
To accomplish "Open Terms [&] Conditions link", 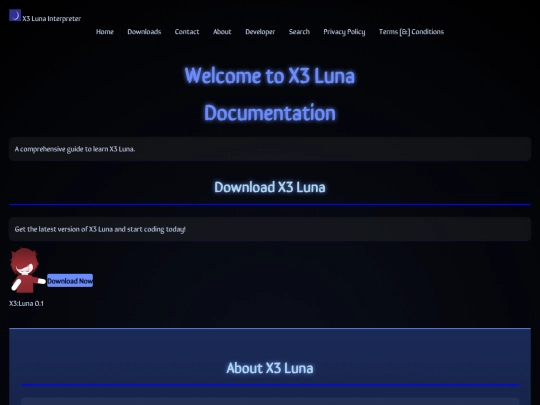I will pos(411,32).
